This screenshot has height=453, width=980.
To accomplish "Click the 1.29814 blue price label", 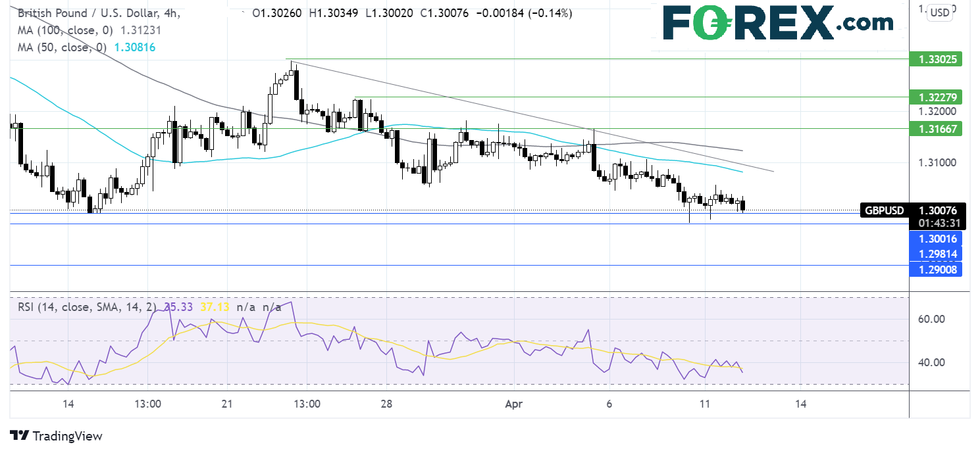I will [x=935, y=254].
